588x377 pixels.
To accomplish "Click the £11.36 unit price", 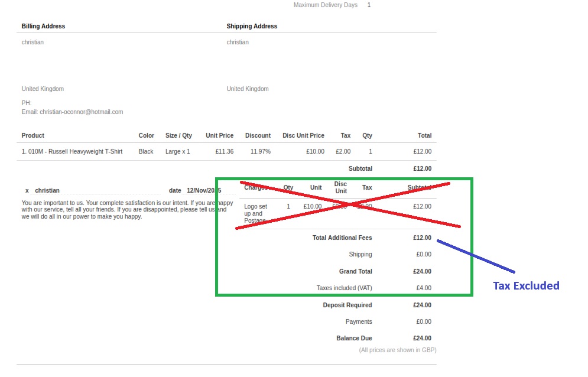I will [224, 151].
